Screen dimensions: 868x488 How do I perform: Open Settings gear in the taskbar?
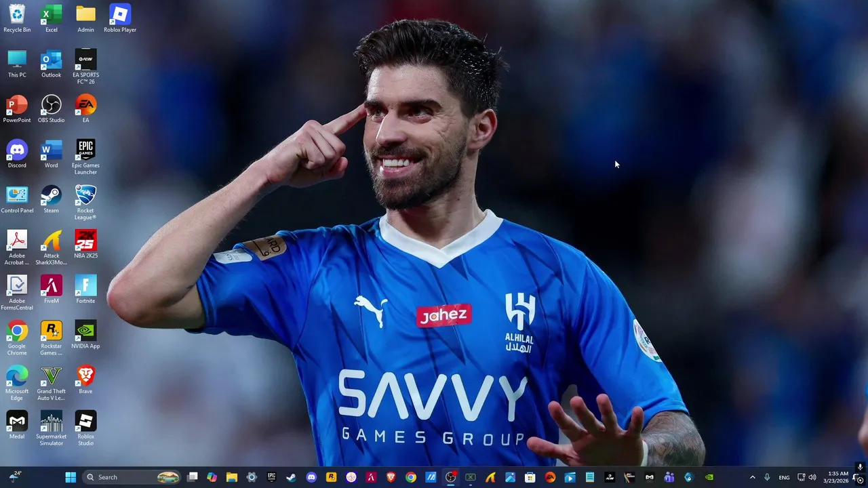click(x=252, y=477)
